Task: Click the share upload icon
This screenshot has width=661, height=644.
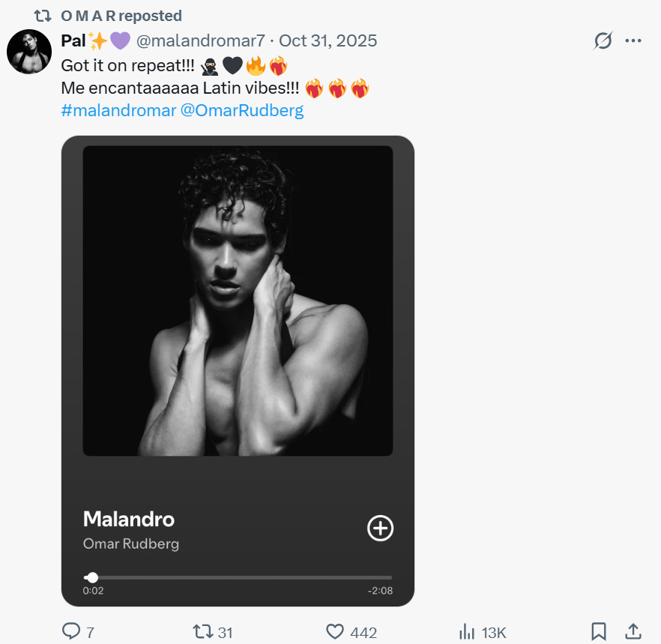Action: 633,631
